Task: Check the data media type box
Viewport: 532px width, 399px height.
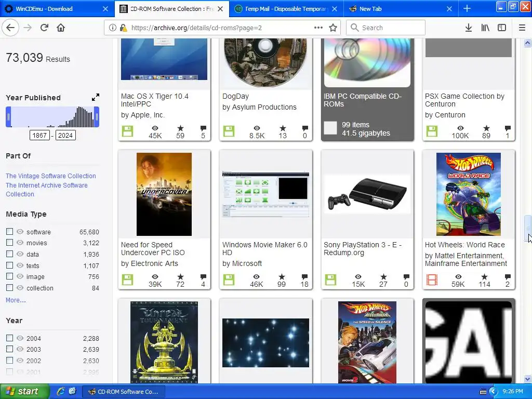Action: [9, 254]
